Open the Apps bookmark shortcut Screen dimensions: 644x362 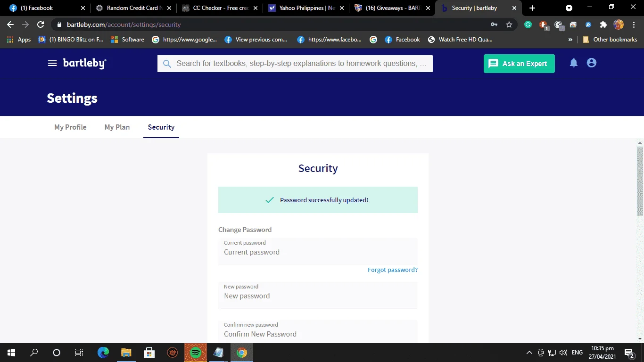tap(19, 40)
